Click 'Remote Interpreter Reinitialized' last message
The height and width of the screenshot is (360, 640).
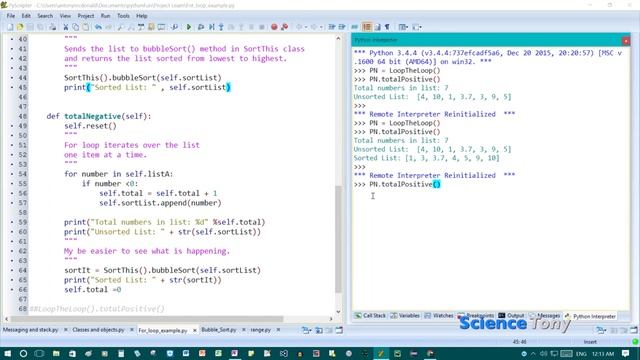point(434,176)
